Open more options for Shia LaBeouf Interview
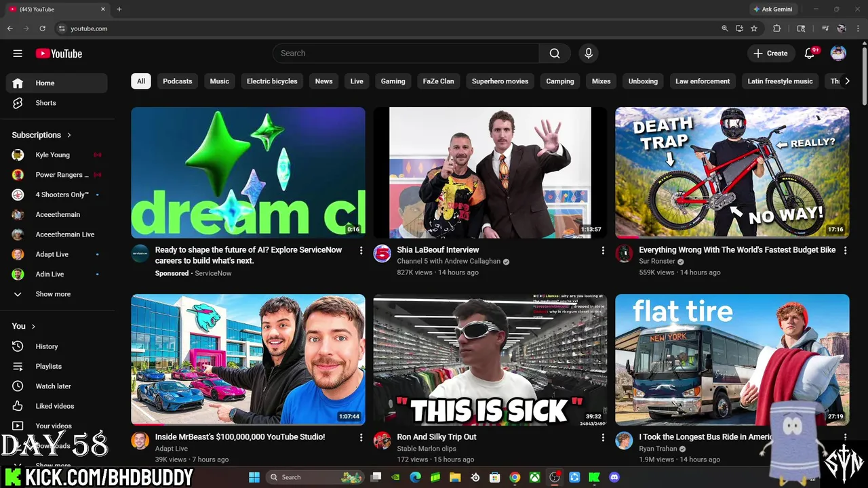868x488 pixels. [x=603, y=251]
